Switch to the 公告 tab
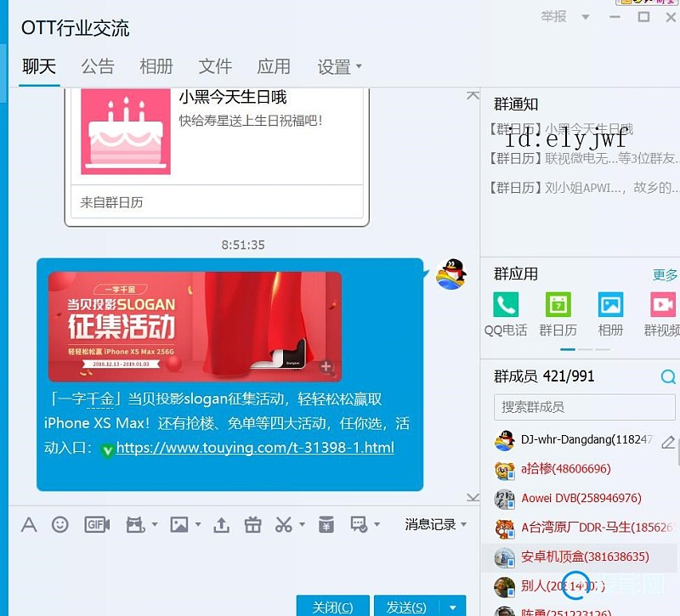The image size is (680, 616). click(98, 67)
